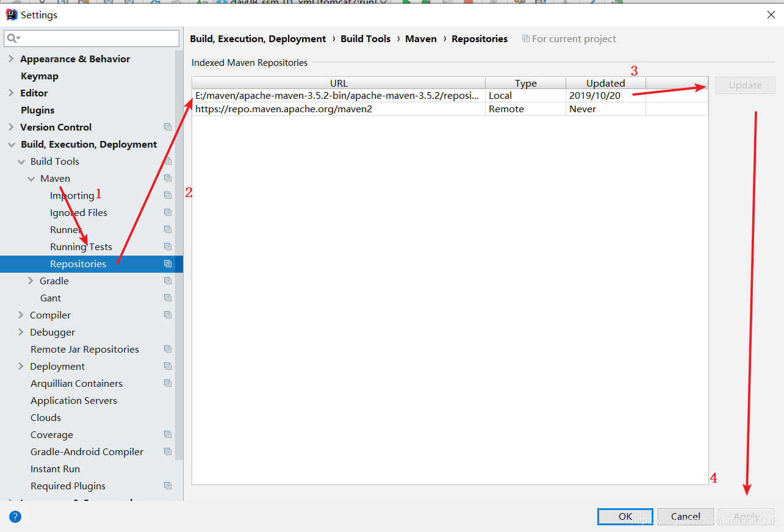Image resolution: width=784 pixels, height=532 pixels.
Task: Expand the Debugger node
Action: [21, 332]
